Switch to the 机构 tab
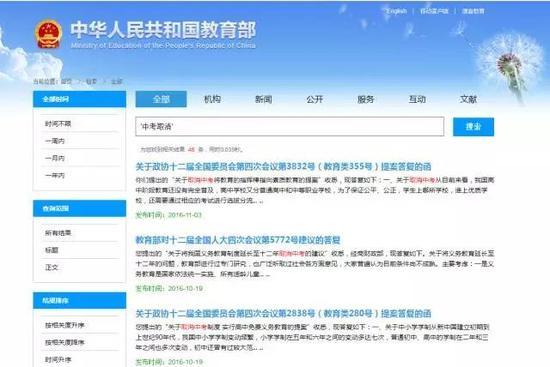The height and width of the screenshot is (367, 550). click(x=212, y=99)
